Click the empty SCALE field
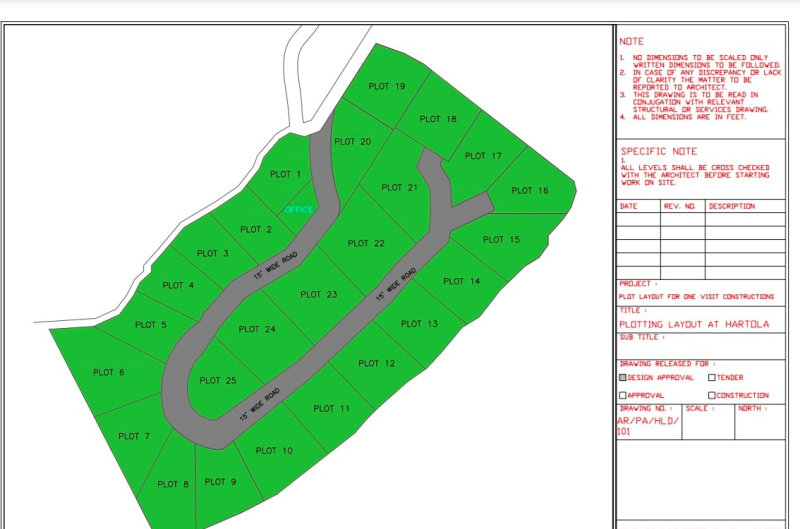 [x=708, y=425]
